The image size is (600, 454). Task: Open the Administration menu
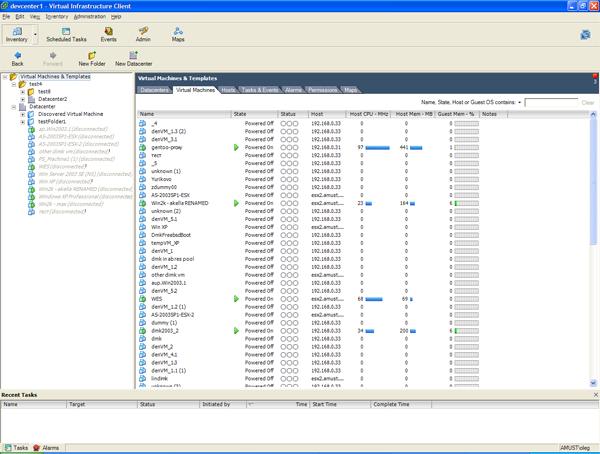click(89, 17)
